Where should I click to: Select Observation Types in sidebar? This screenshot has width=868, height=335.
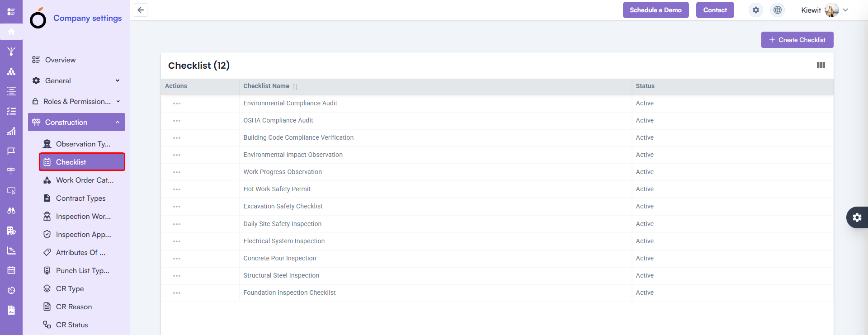pyautogui.click(x=82, y=144)
